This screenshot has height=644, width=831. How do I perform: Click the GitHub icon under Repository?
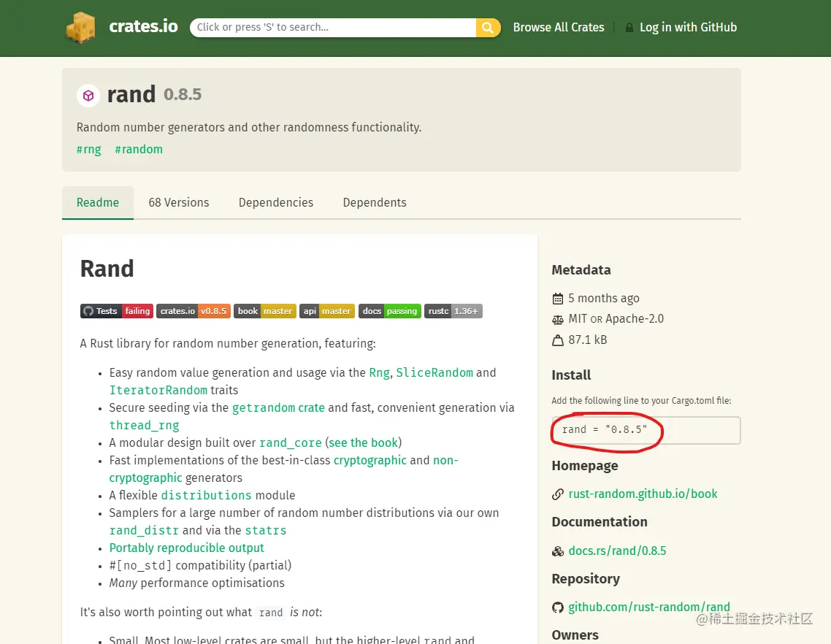point(558,607)
